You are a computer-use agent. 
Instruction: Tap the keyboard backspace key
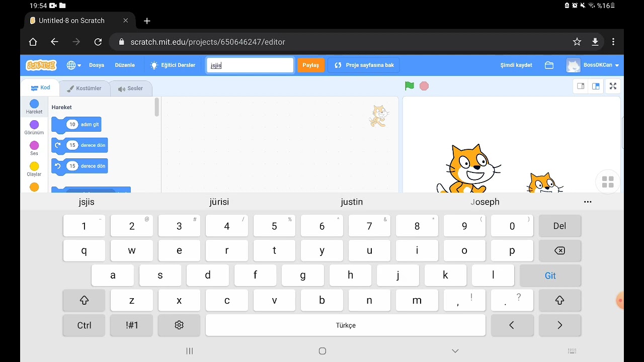pos(559,250)
